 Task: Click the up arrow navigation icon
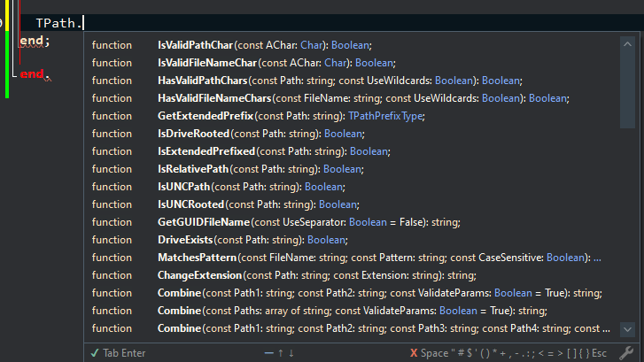[x=281, y=353]
